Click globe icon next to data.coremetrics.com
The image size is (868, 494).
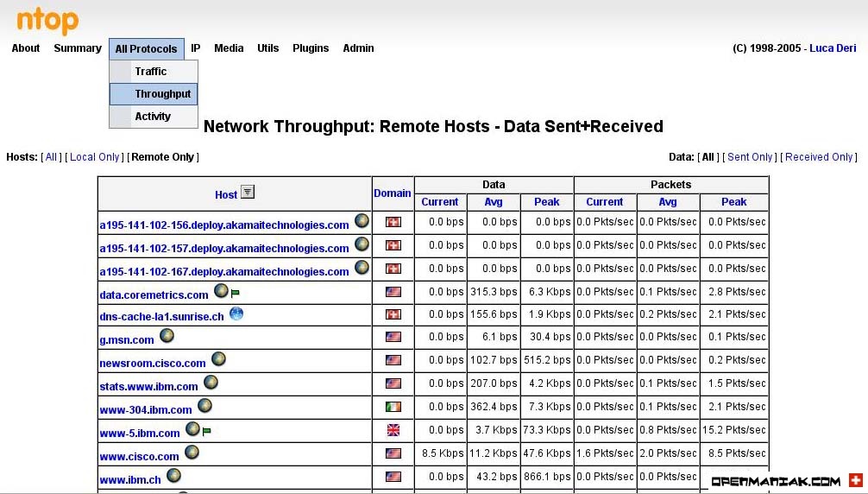click(x=221, y=290)
